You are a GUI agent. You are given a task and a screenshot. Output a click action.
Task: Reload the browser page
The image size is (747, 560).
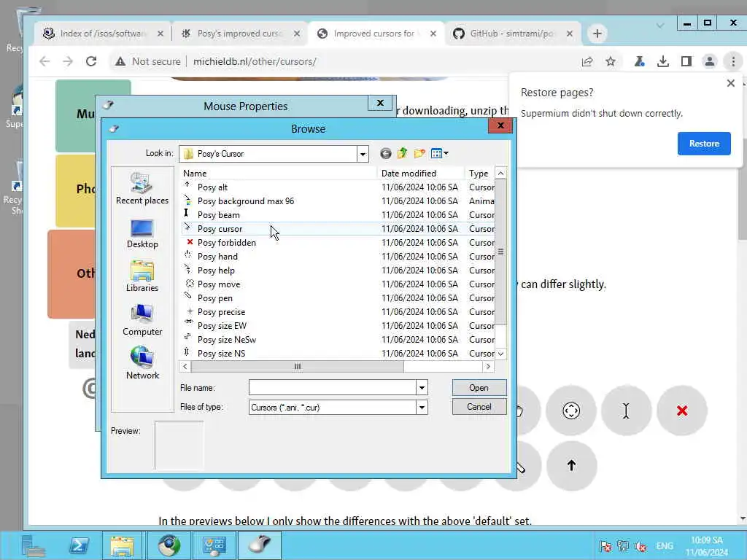coord(91,61)
